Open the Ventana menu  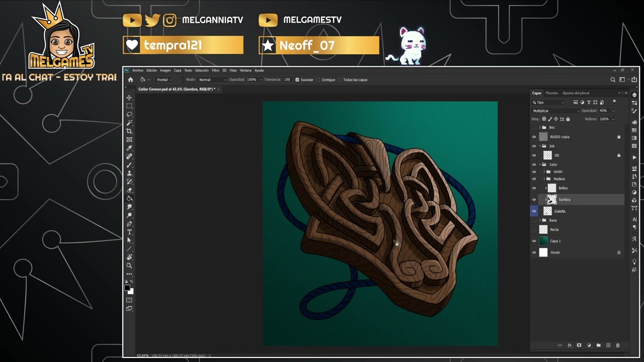[246, 70]
